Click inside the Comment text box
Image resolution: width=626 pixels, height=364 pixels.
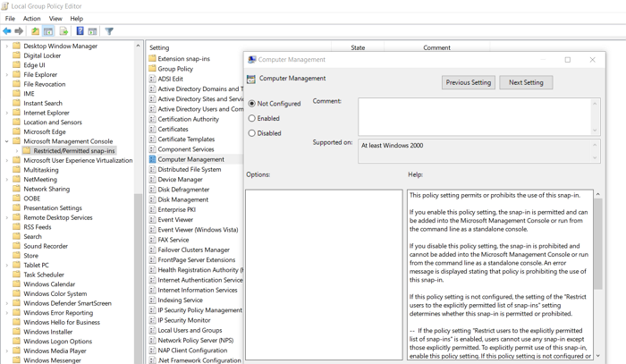pos(474,115)
